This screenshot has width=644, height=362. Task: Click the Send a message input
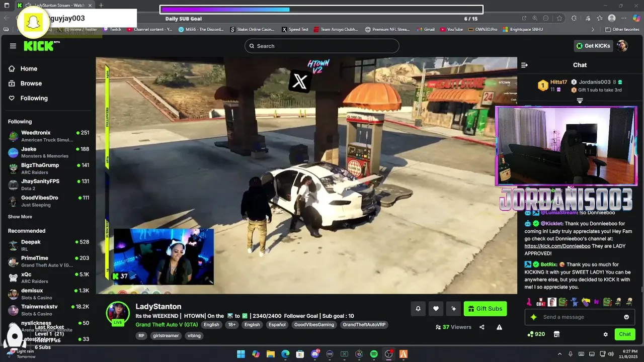tap(580, 317)
